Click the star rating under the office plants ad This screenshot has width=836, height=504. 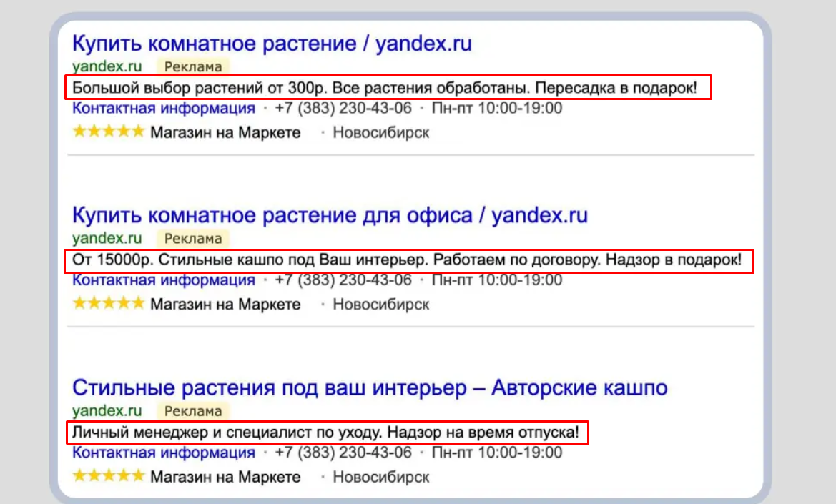[106, 304]
